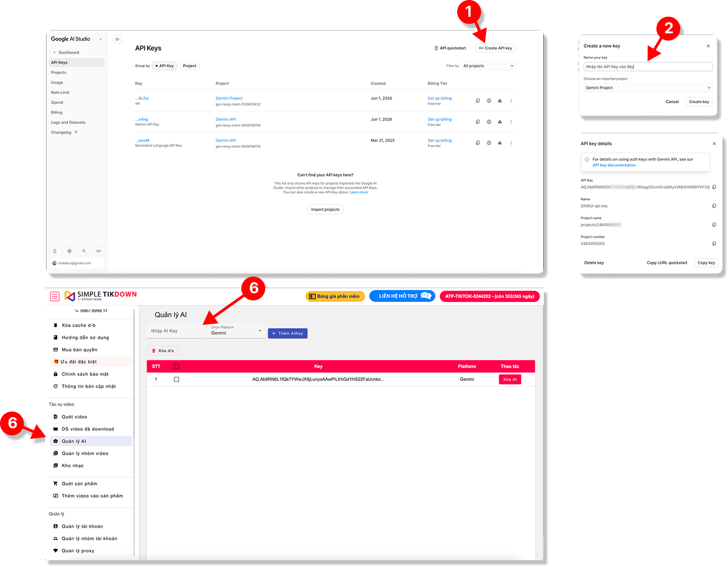Open the settings gear in AI Studio
Viewport: 728px width, 567px height.
(69, 251)
